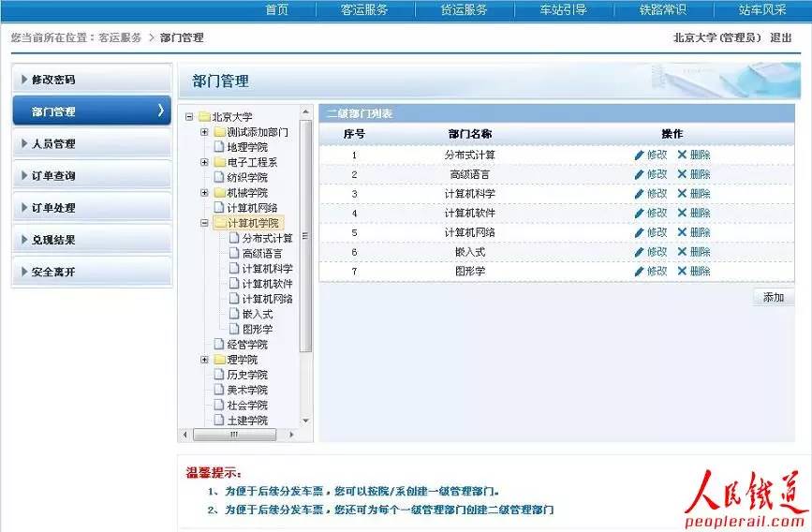Select 社会学院 in the department tree
Image resolution: width=812 pixels, height=532 pixels.
[247, 405]
